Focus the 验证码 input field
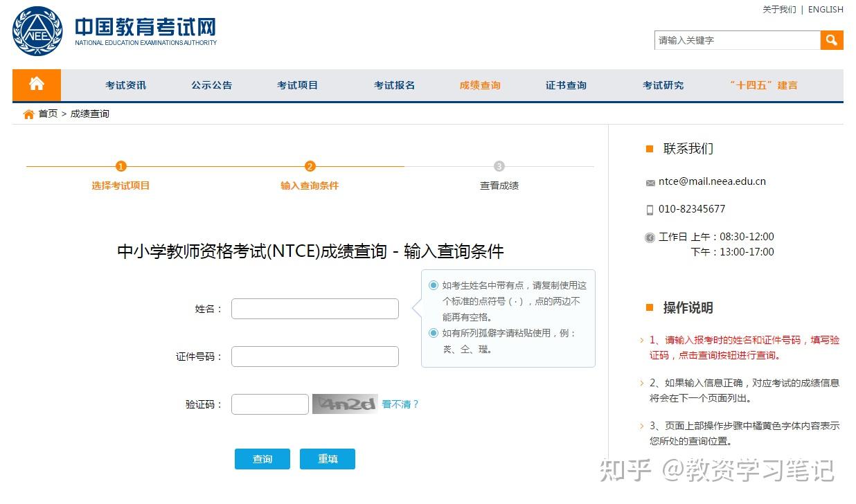Viewport: 856px width, 504px height. 270,404
